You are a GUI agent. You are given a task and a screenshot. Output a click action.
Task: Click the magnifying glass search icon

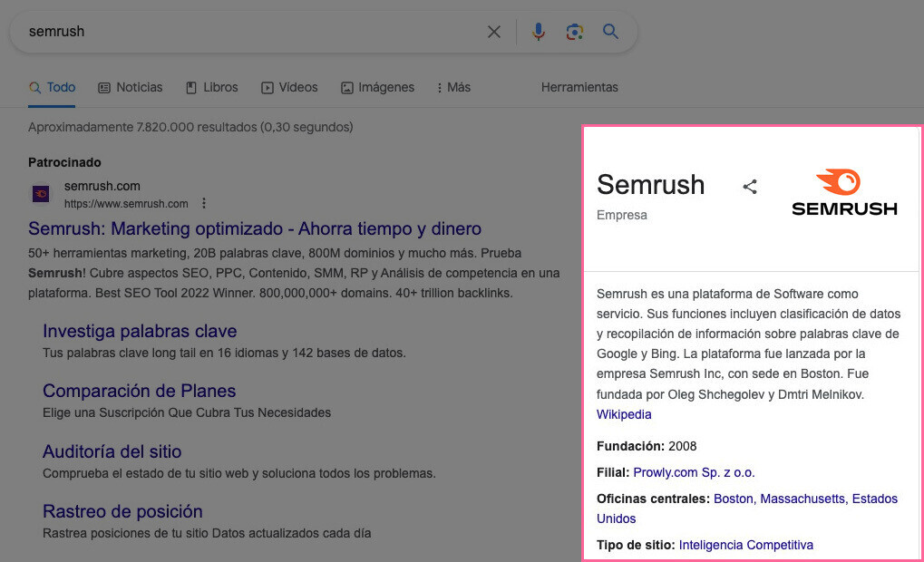pos(610,31)
